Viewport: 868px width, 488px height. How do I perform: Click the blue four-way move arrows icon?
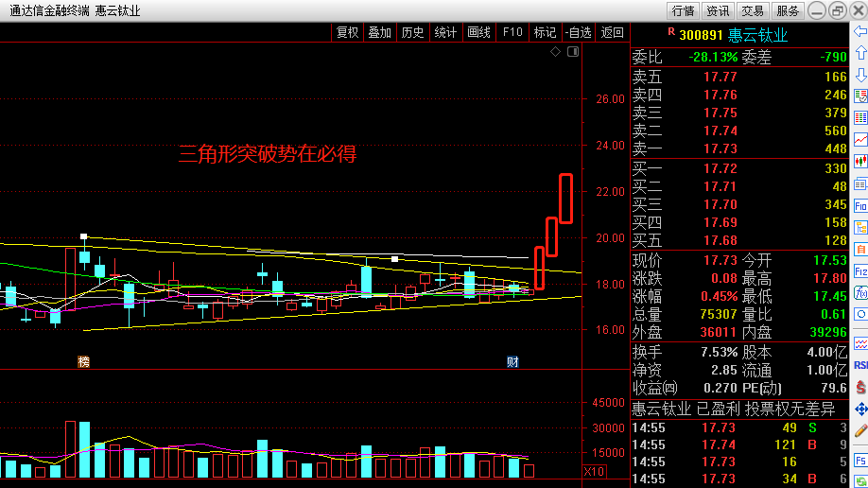[860, 409]
